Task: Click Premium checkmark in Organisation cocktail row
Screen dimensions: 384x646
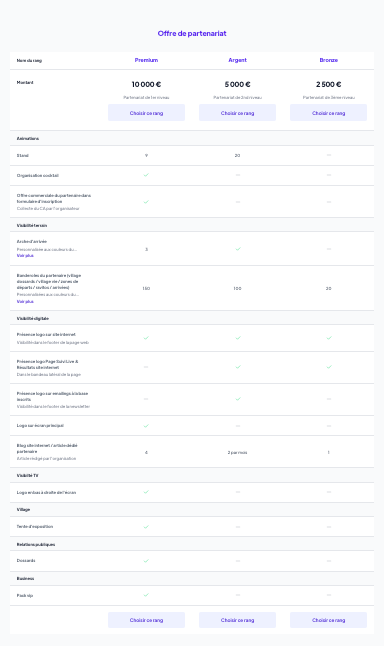Action: [x=146, y=175]
